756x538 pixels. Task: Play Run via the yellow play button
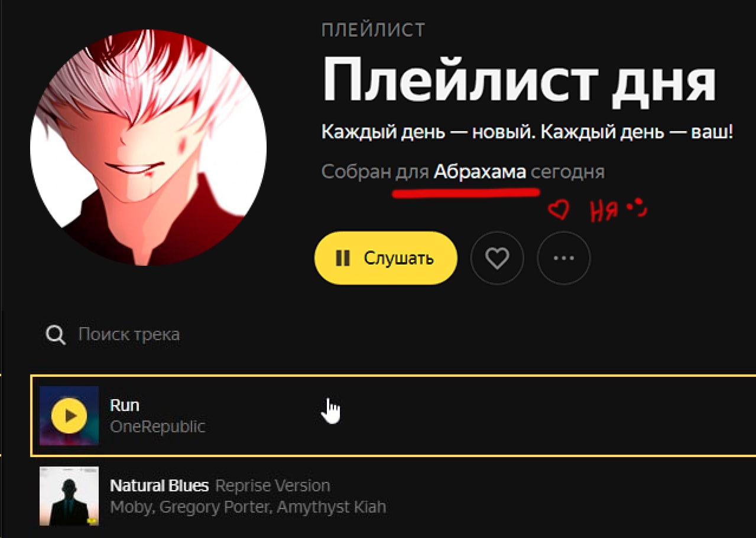[x=69, y=416]
